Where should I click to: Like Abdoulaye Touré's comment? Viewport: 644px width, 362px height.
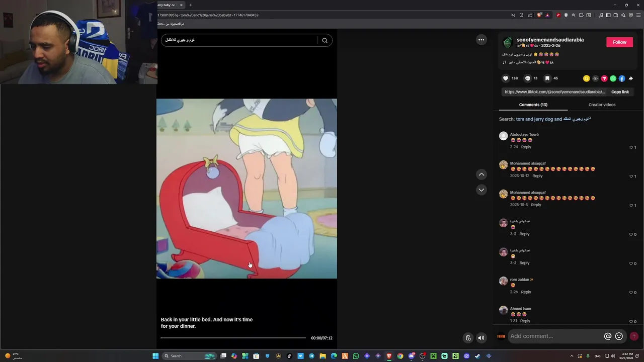(x=631, y=147)
